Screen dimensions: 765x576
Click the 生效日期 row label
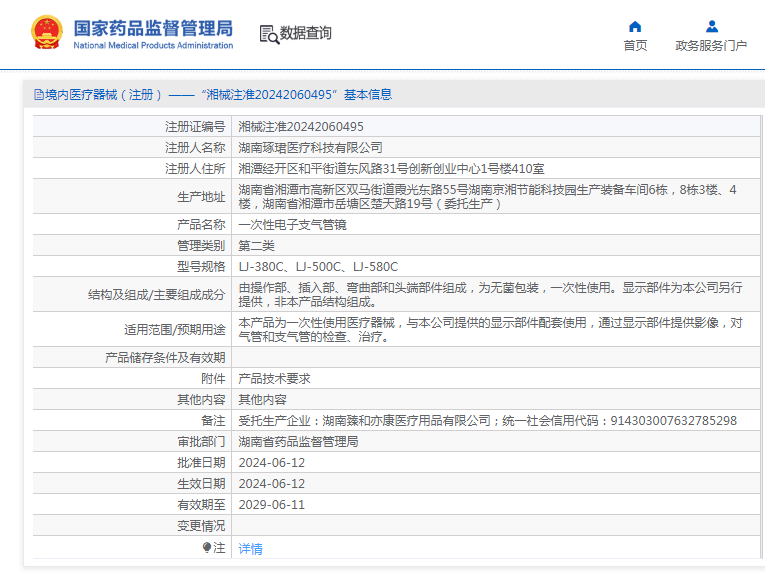point(201,484)
